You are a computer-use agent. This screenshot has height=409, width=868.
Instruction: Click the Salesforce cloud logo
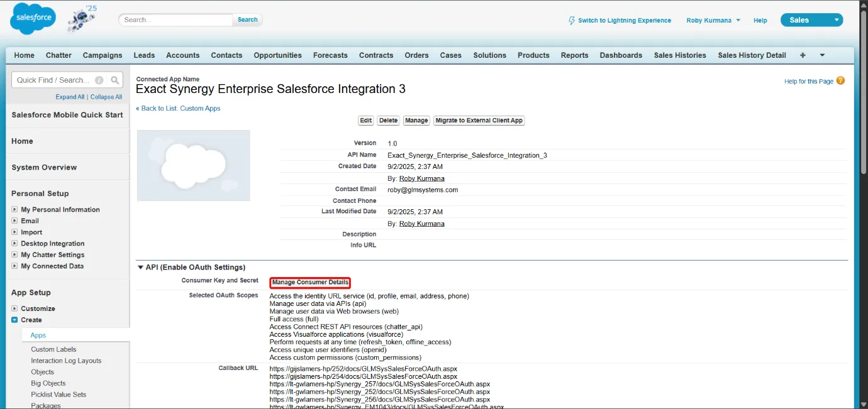point(33,19)
